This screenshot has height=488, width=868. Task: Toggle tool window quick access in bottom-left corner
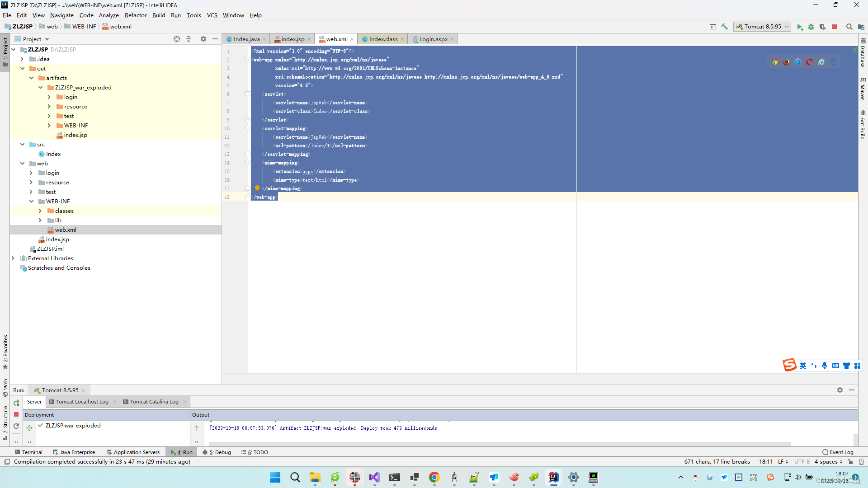point(7,462)
